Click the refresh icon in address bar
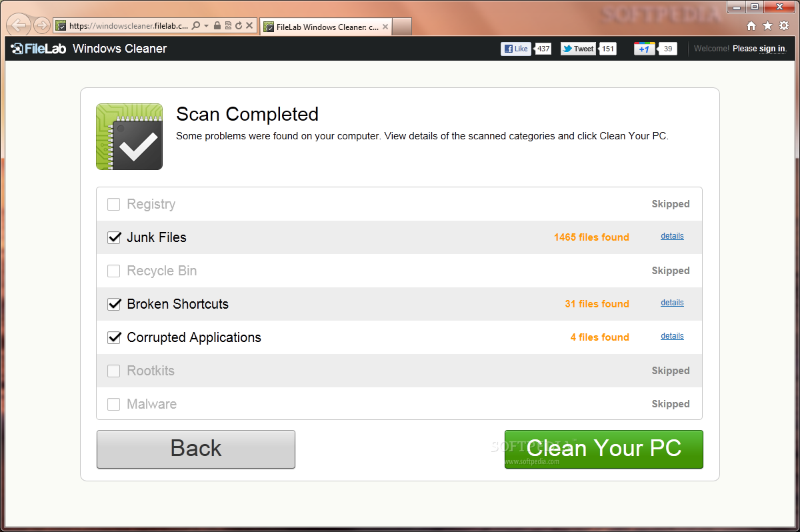Screen dimensions: 800x532 coord(239,26)
